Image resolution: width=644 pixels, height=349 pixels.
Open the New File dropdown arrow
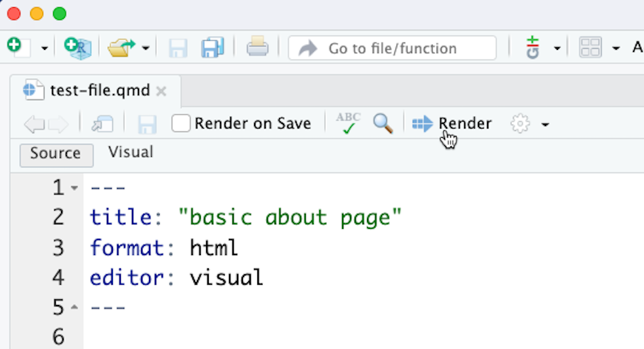pos(45,49)
